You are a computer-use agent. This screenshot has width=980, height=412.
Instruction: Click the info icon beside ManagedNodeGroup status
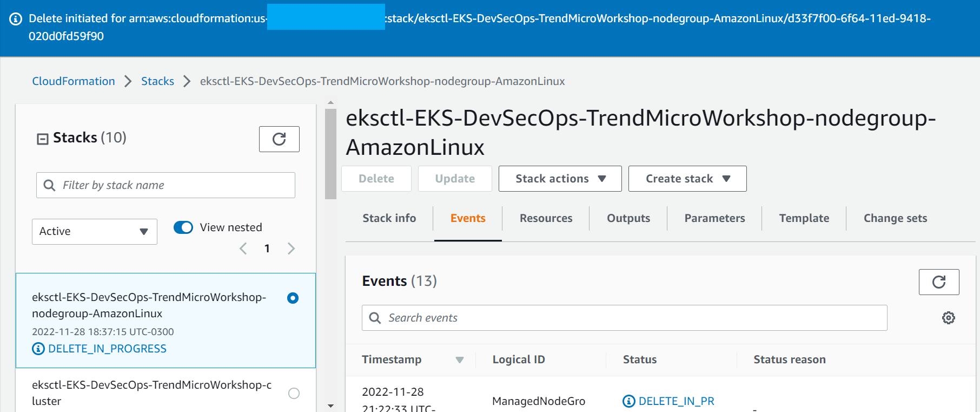coord(629,401)
